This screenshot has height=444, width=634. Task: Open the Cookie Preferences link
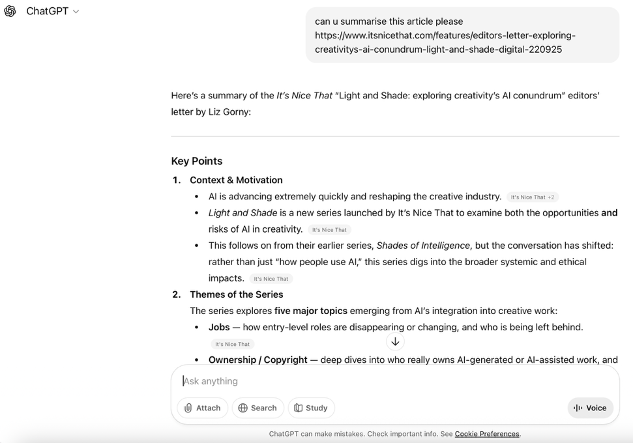[x=487, y=434]
